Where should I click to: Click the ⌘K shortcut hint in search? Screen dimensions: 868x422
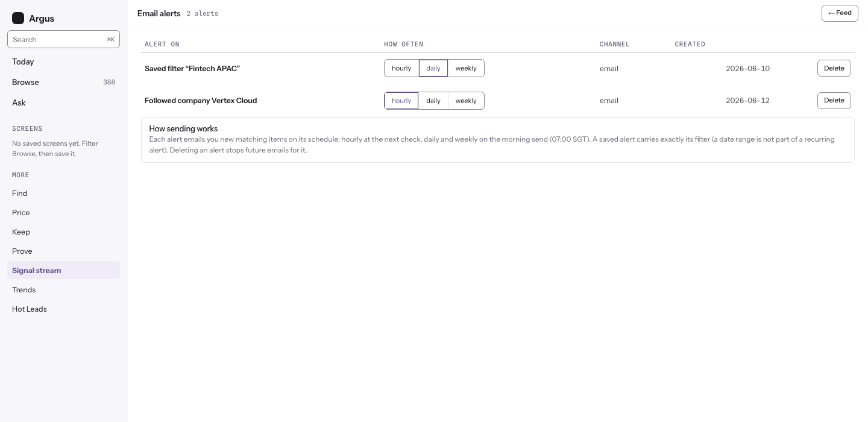coord(111,40)
